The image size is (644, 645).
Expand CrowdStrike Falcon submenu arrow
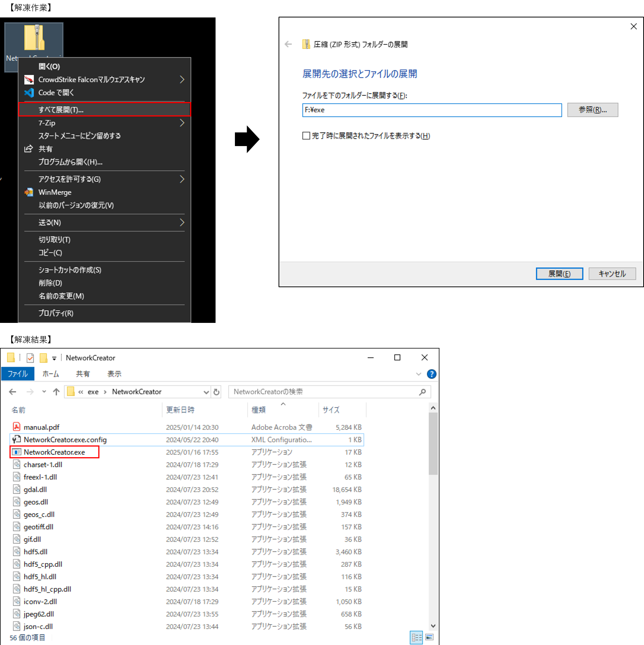coord(182,80)
